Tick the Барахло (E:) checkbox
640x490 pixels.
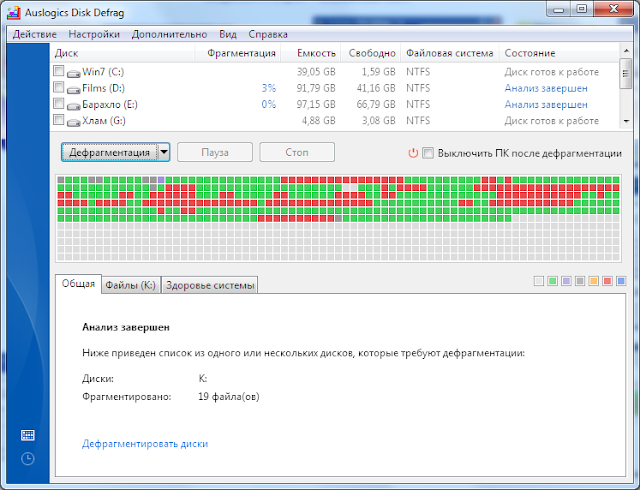point(59,104)
